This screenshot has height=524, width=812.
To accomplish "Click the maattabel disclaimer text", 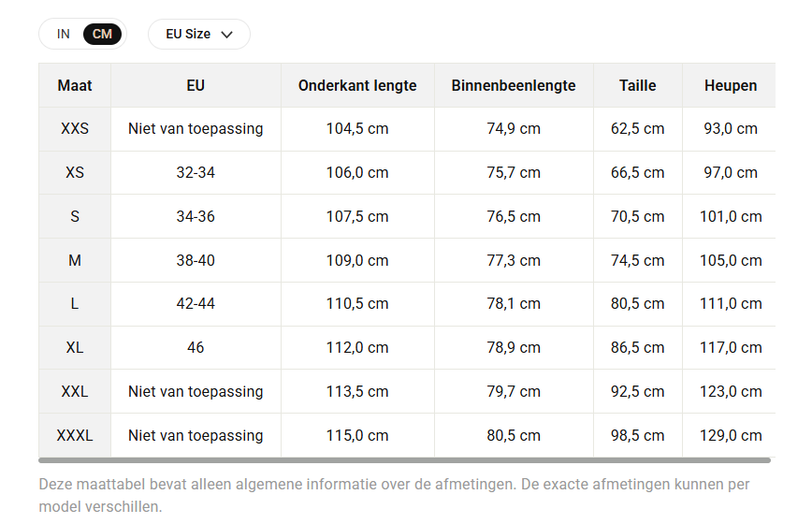I will click(x=394, y=496).
